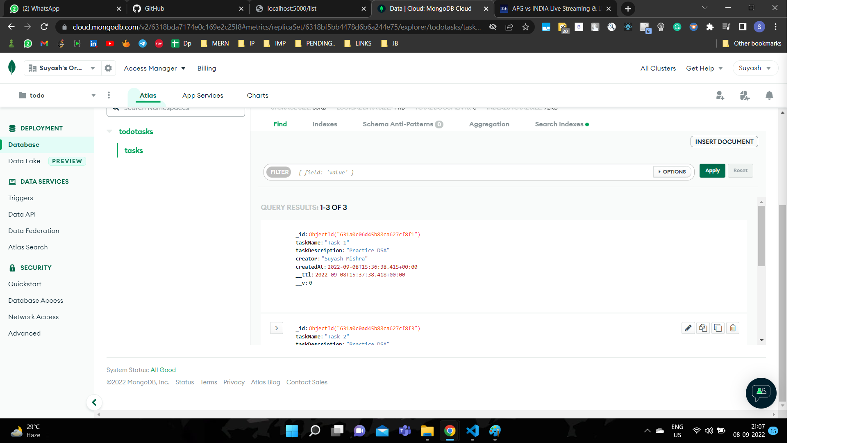This screenshot has width=868, height=443.
Task: Open the Aggregation tab
Action: click(489, 124)
